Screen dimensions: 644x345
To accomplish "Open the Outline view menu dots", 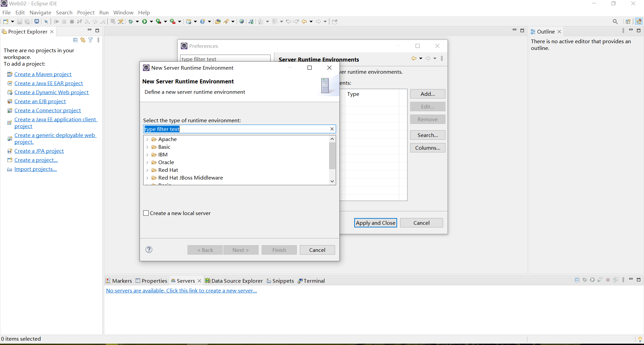I will click(623, 30).
